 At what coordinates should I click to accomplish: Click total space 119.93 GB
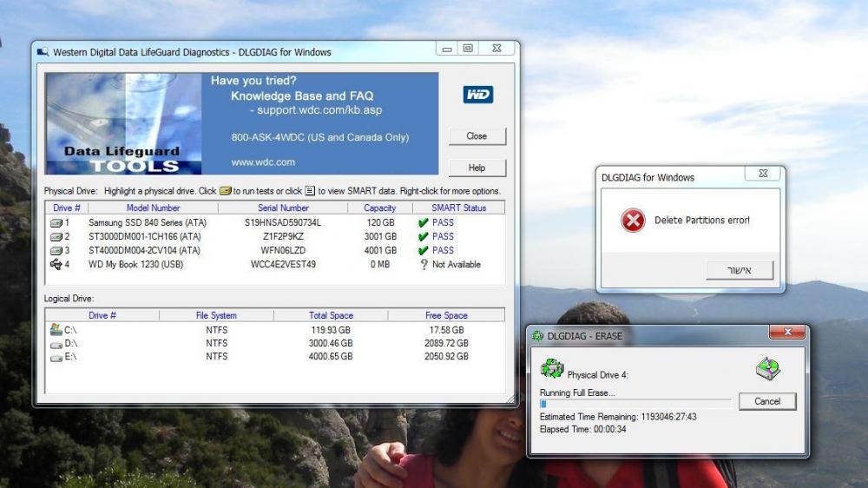[331, 330]
